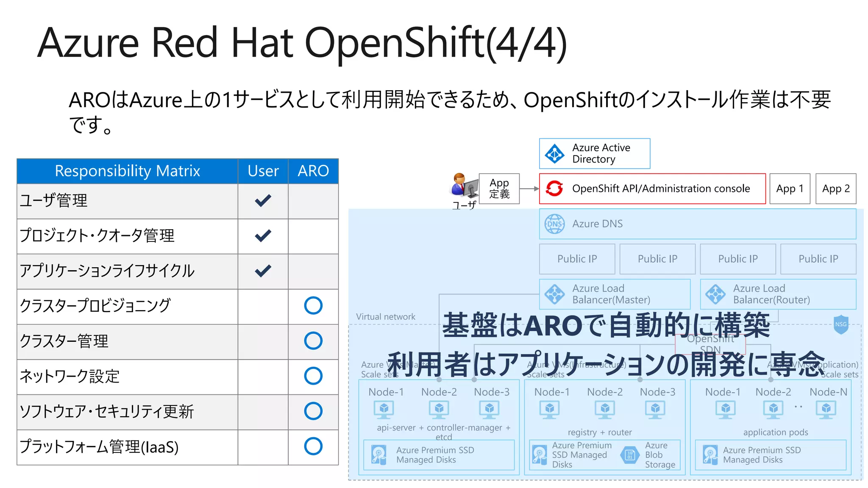Click the 'api-server + controller-manager + etcd' label

tap(444, 432)
